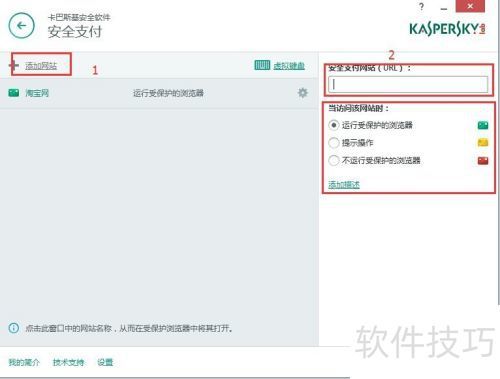Select 不运行受保护的浏览器 radio option
500x379 pixels.
(334, 161)
